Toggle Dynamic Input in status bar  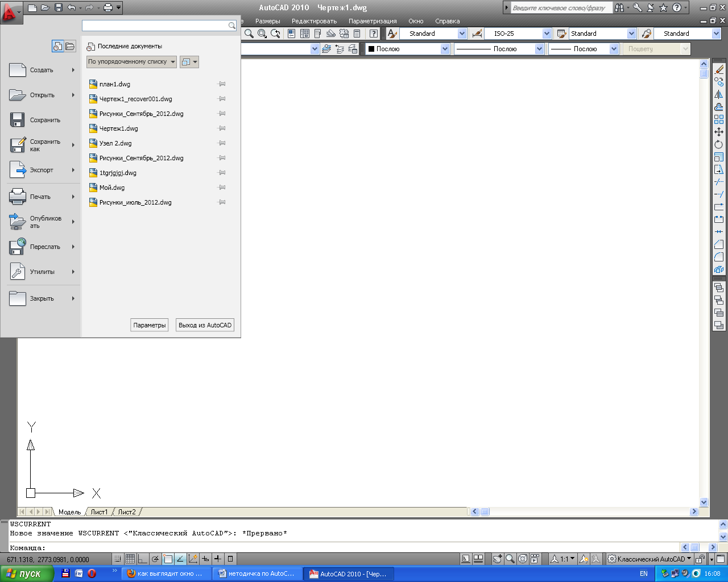tap(205, 559)
